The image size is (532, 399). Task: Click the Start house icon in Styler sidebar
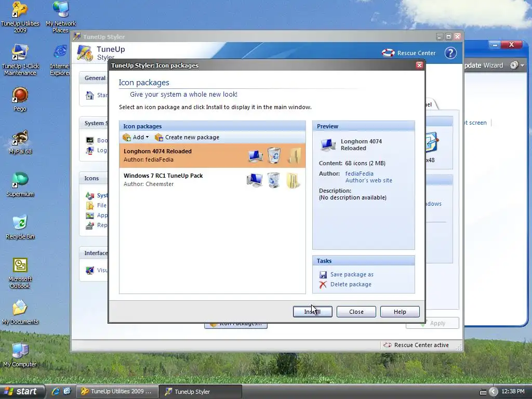[x=89, y=96]
